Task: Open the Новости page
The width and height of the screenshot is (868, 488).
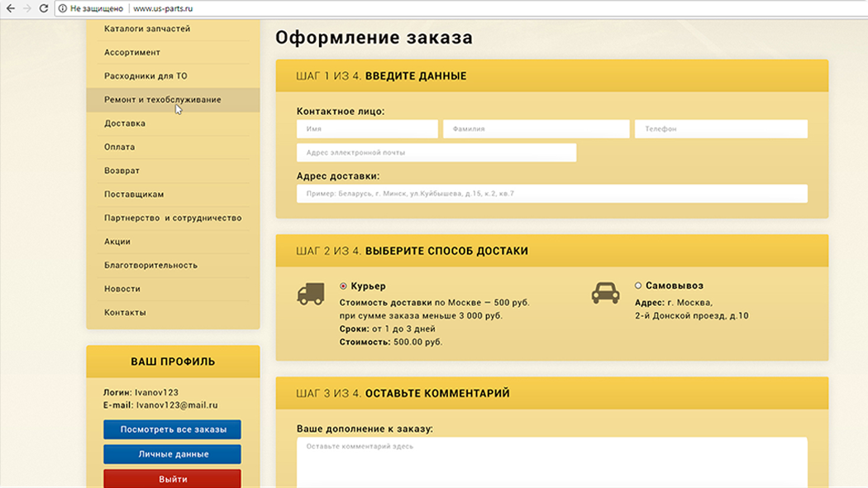Action: point(122,289)
